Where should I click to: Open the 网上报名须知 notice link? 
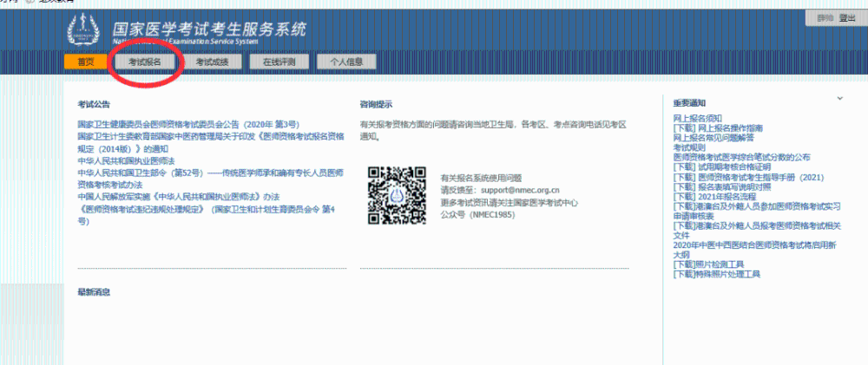point(697,118)
